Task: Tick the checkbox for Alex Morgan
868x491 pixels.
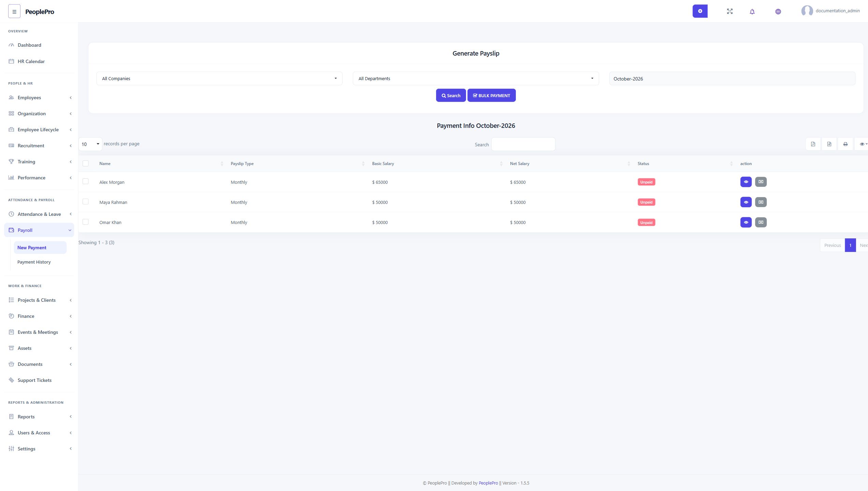Action: [86, 181]
